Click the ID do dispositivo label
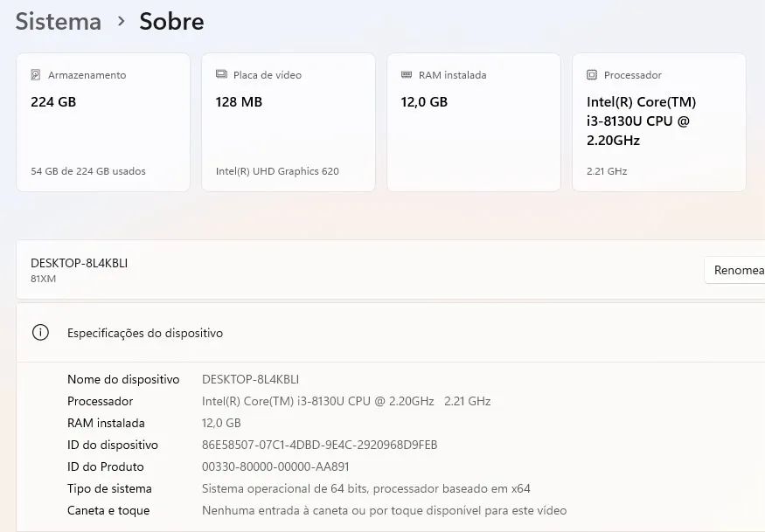765x532 pixels. (113, 445)
